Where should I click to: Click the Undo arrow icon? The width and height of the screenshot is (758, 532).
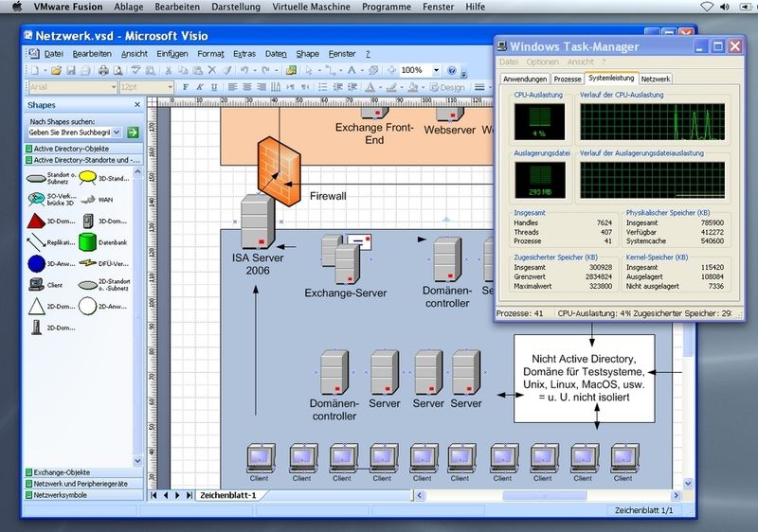tap(244, 70)
